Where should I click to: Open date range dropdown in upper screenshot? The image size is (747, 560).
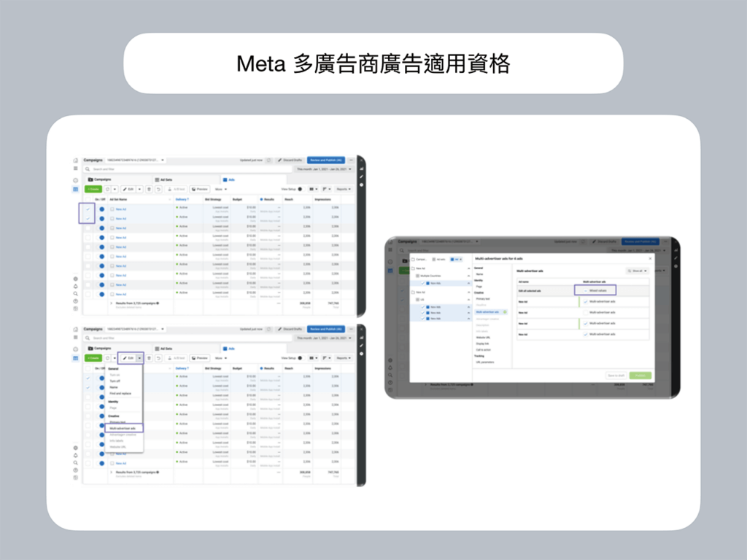pos(324,169)
